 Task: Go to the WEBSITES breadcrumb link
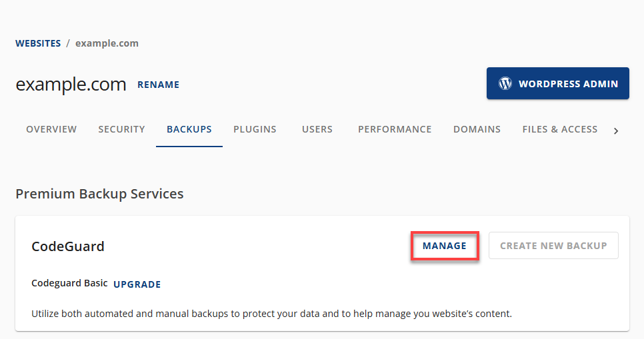tap(38, 43)
